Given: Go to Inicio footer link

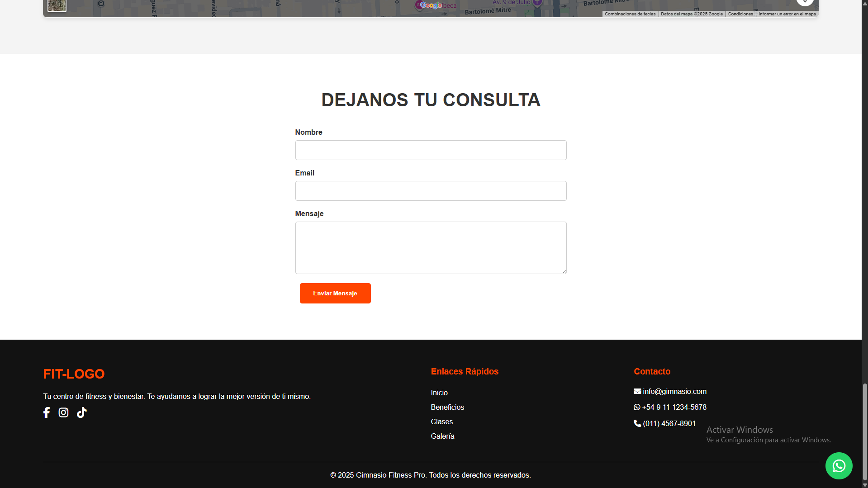Looking at the screenshot, I should click(x=439, y=393).
